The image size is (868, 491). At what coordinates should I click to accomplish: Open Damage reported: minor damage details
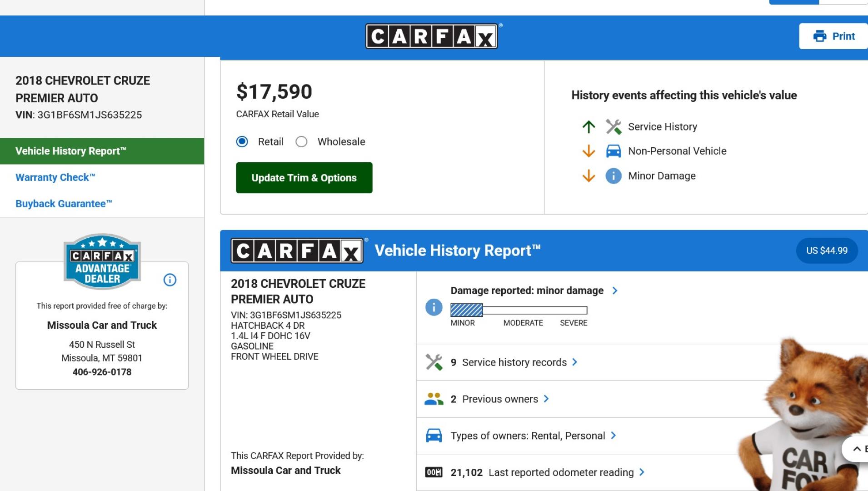527,291
